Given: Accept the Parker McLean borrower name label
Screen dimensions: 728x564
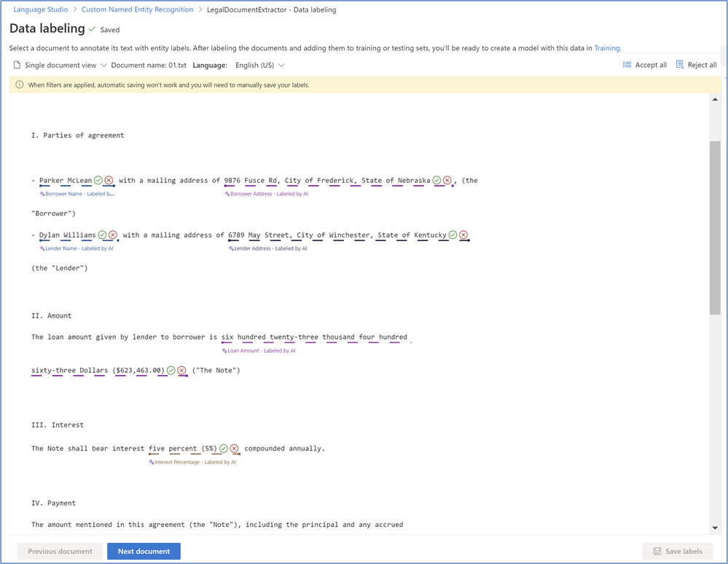Looking at the screenshot, I should (x=98, y=180).
